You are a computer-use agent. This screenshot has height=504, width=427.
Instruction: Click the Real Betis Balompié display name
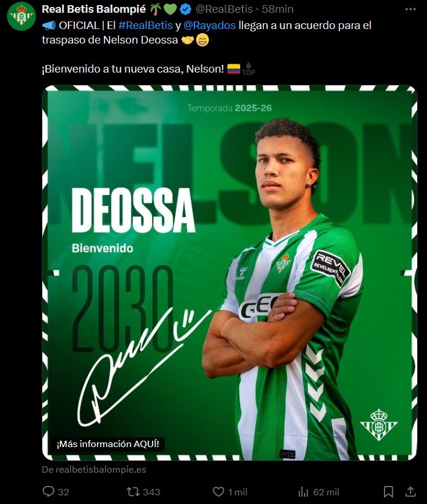[94, 9]
